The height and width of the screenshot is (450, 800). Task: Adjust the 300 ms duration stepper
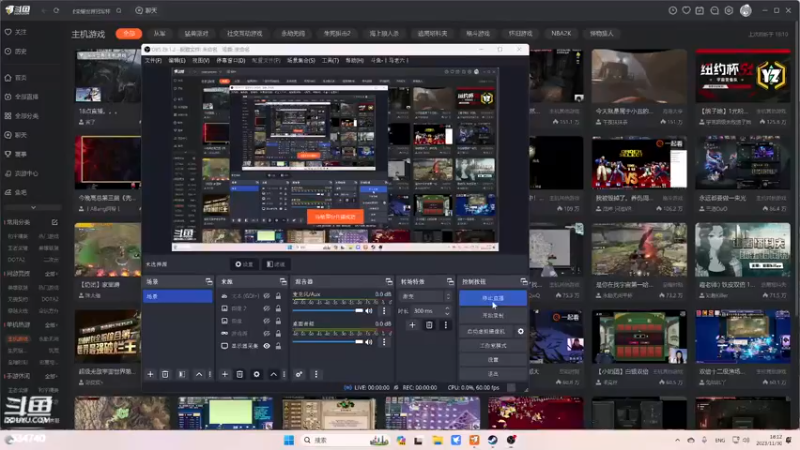[x=447, y=310]
